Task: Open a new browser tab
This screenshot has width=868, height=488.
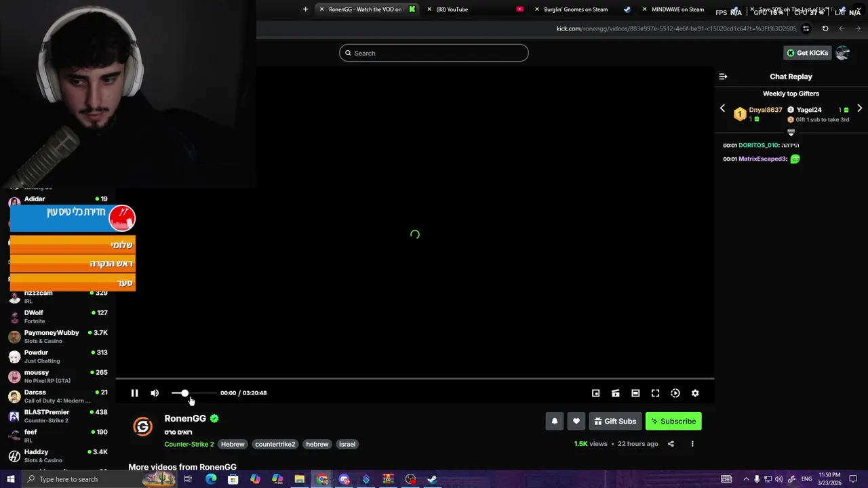Action: [305, 9]
